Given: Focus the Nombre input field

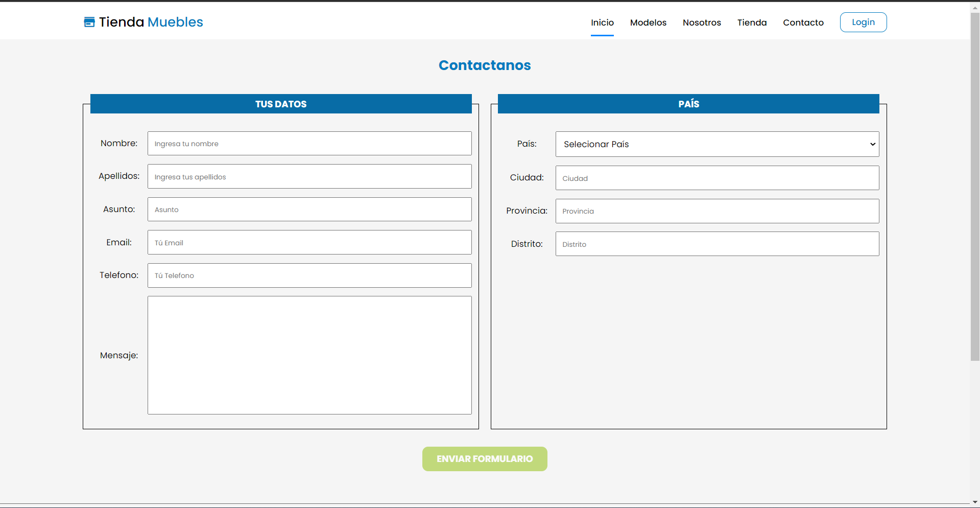Looking at the screenshot, I should 309,144.
